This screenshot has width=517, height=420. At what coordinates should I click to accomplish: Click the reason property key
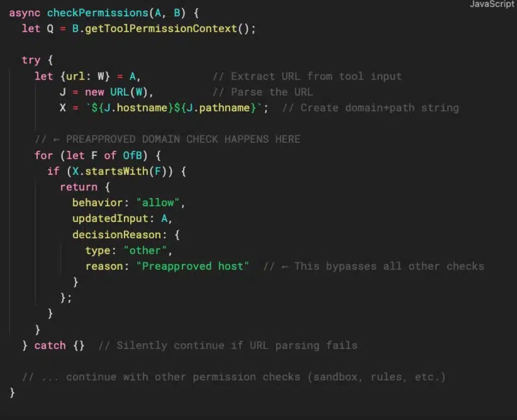click(104, 267)
